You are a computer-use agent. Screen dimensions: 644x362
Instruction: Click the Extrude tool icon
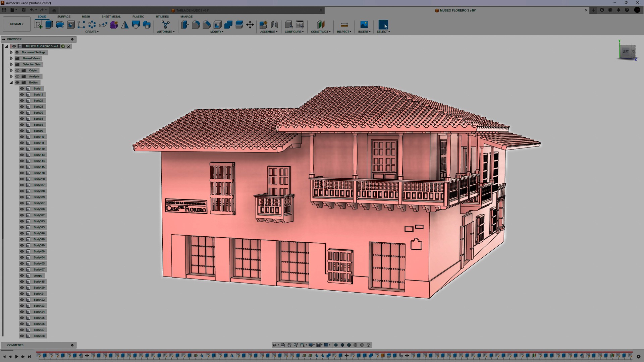pyautogui.click(x=49, y=24)
